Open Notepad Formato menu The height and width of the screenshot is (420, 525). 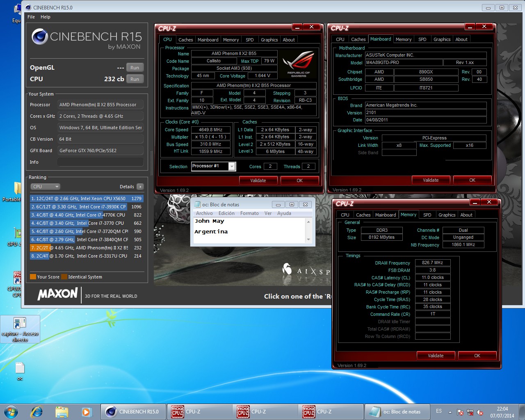(249, 213)
